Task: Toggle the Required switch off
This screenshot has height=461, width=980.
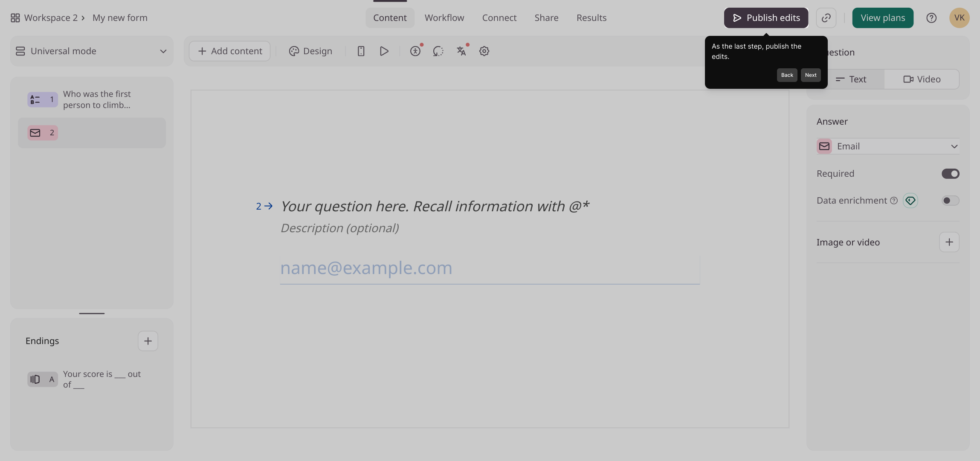Action: click(950, 174)
